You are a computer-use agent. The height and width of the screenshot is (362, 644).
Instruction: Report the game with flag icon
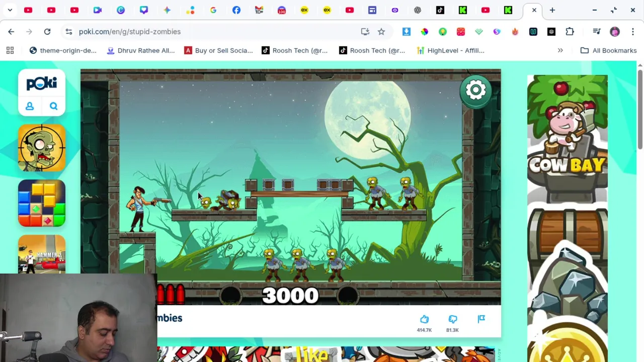pyautogui.click(x=481, y=319)
